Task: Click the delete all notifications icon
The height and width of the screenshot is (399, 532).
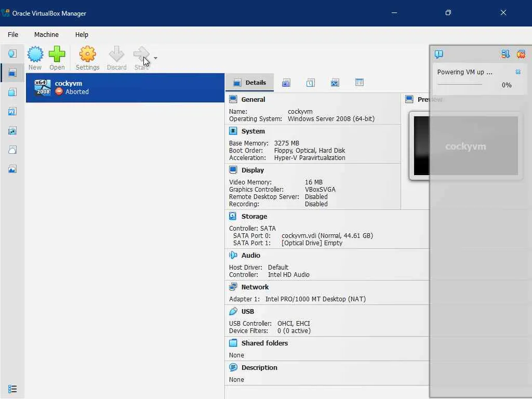Action: 521,54
